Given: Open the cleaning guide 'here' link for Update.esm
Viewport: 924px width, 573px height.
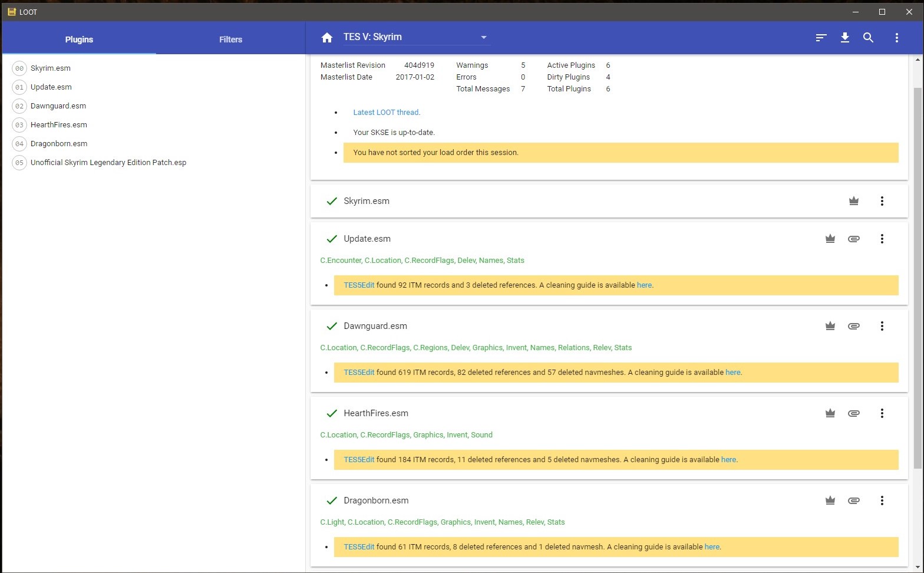Looking at the screenshot, I should click(x=644, y=285).
